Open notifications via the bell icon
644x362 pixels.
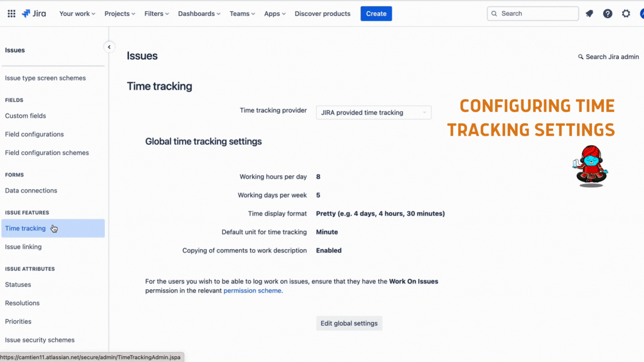pyautogui.click(x=589, y=13)
